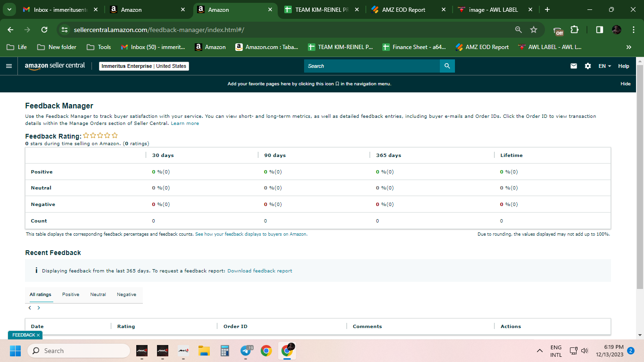The image size is (644, 362).
Task: Open a new browser tab
Action: pyautogui.click(x=547, y=9)
